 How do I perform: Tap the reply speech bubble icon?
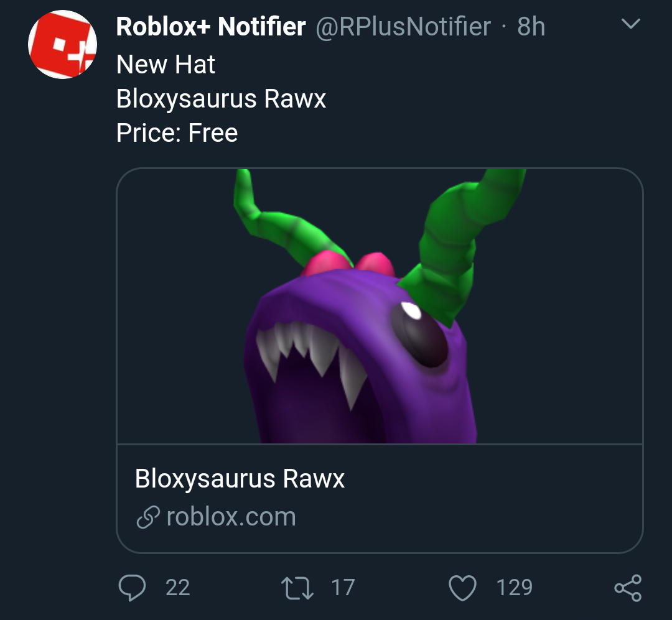point(131,588)
